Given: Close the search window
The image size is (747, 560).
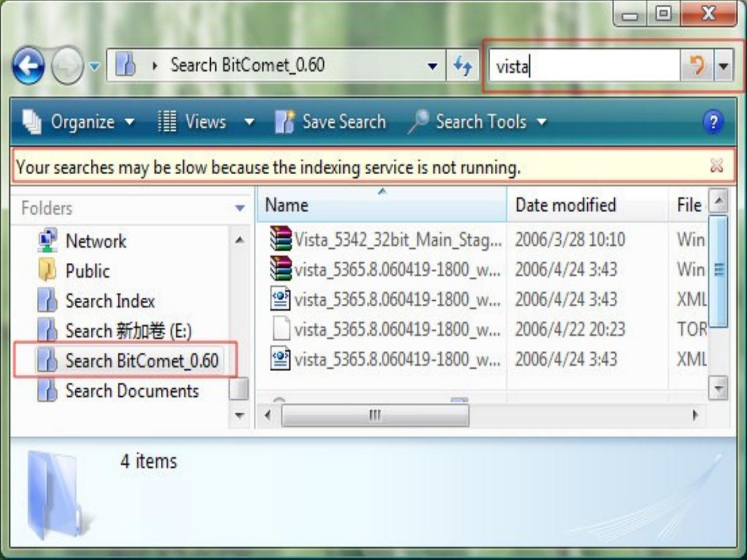Looking at the screenshot, I should [x=709, y=13].
